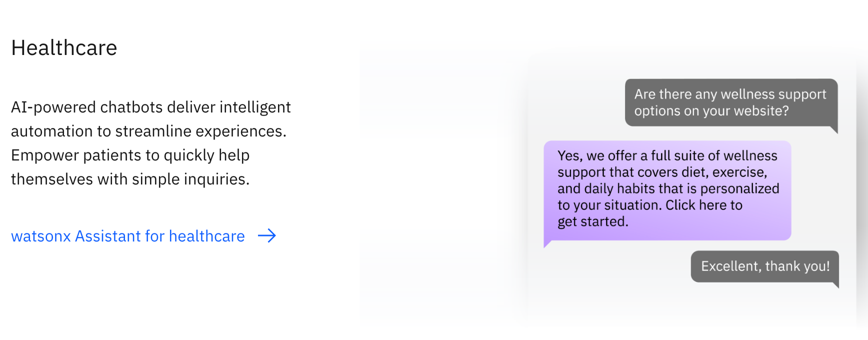Click the arrowhead tip of the blue arrow
The width and height of the screenshot is (868, 340).
coord(275,236)
